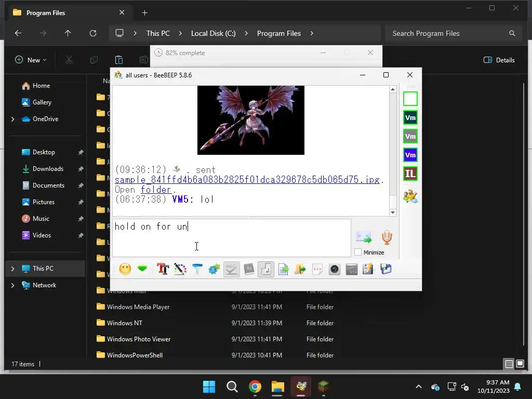Select the blue Vm user avatar
This screenshot has height=399, width=532.
point(410,155)
